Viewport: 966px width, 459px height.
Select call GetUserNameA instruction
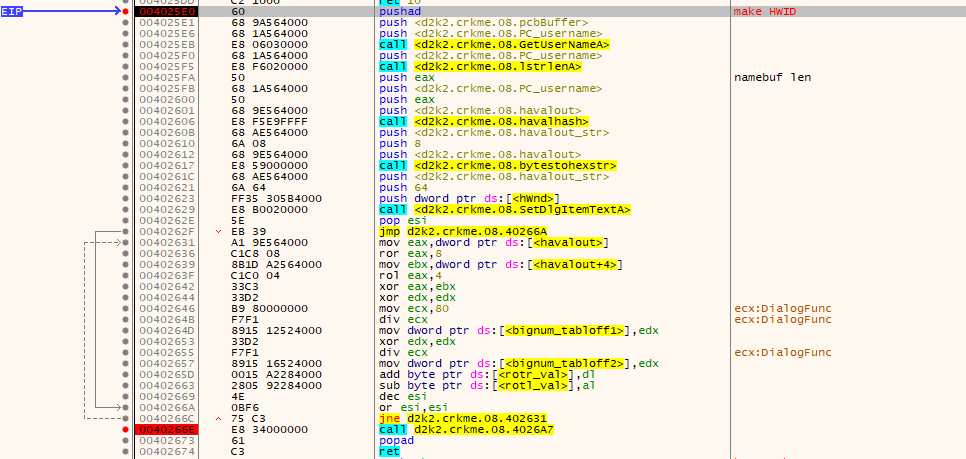tap(495, 44)
